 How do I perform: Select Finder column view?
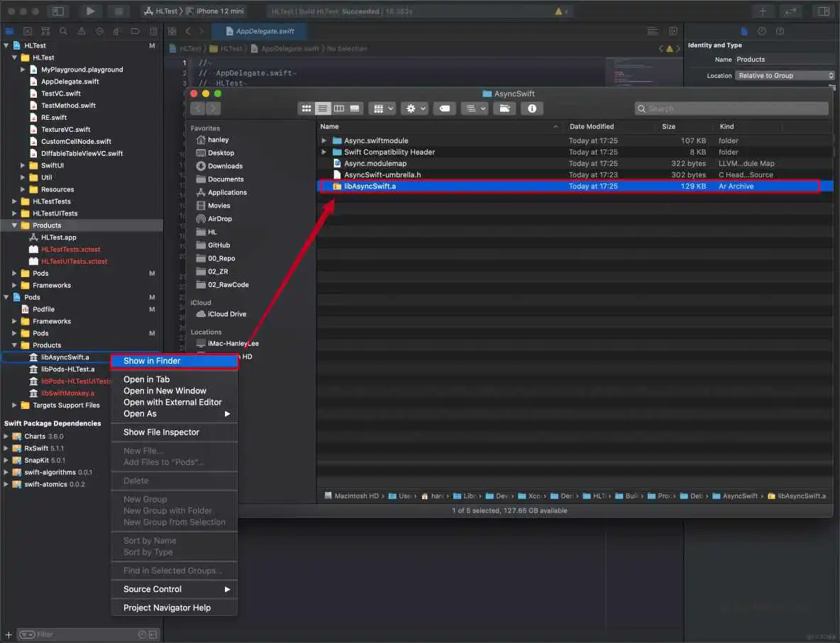click(x=338, y=108)
